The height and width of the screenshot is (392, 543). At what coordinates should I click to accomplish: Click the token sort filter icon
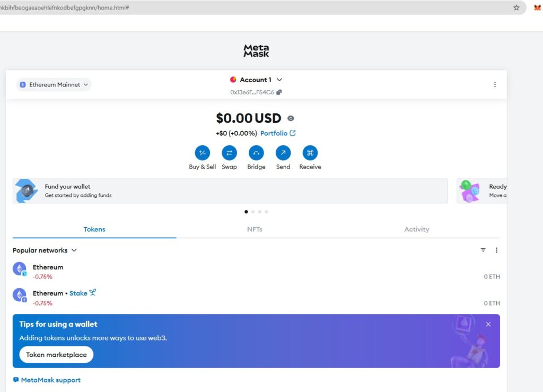(x=483, y=250)
